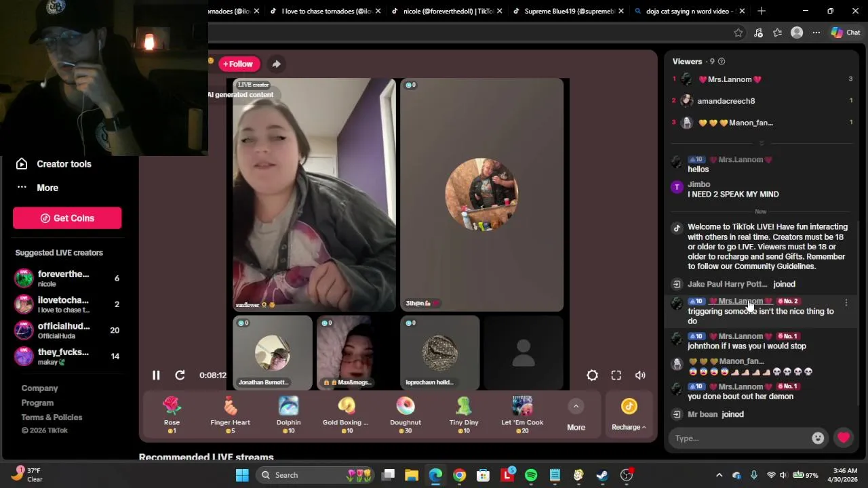
Task: Select Max&megs guest tile
Action: 356,352
